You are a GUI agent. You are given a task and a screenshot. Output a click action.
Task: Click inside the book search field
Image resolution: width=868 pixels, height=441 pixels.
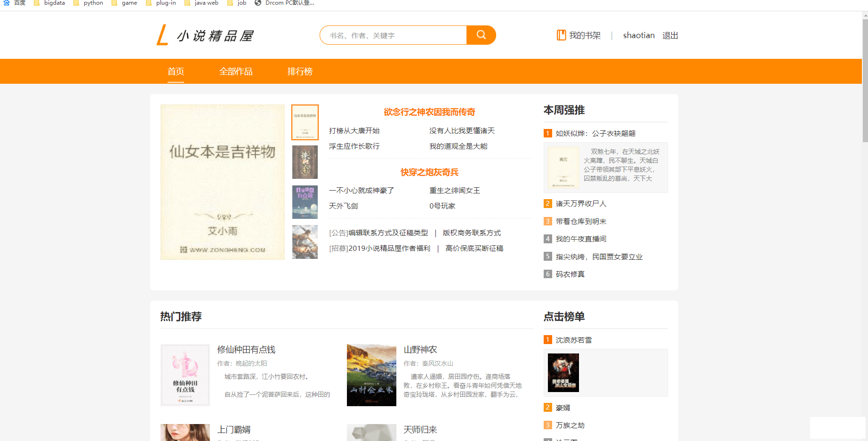tap(394, 35)
